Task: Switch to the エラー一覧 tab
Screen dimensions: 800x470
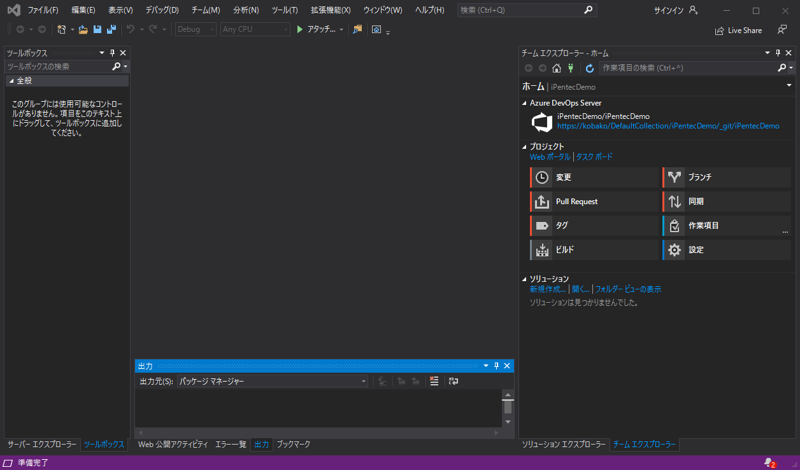Action: click(x=231, y=444)
